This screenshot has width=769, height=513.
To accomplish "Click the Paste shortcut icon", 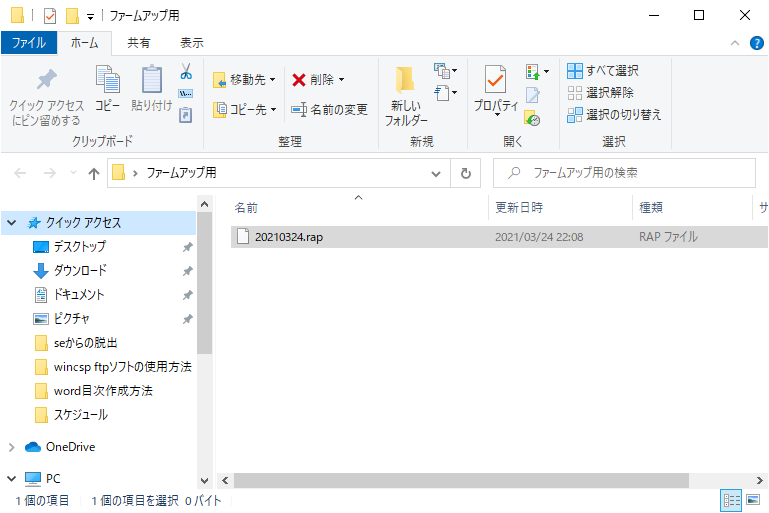I will point(185,115).
